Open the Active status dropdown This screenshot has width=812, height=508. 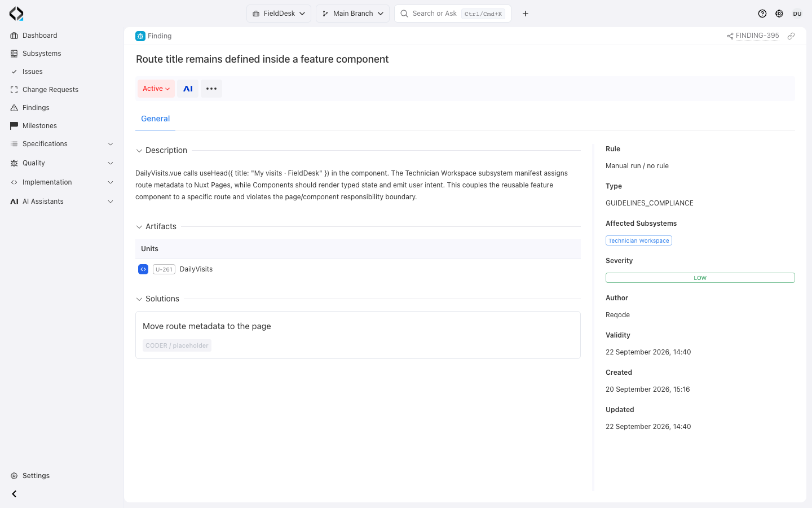pyautogui.click(x=156, y=89)
